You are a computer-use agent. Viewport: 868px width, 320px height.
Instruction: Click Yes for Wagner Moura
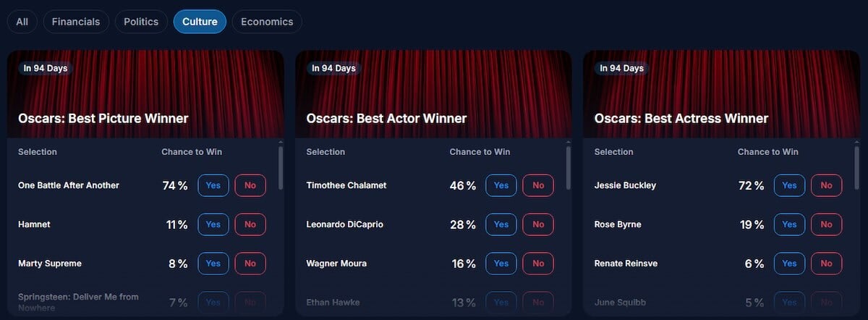(501, 264)
